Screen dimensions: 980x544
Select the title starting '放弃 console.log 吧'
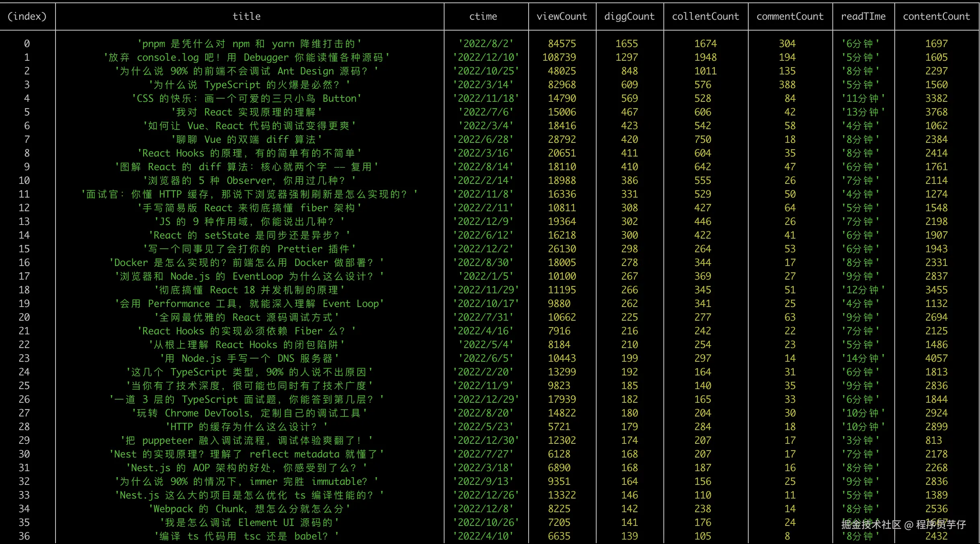tap(247, 58)
